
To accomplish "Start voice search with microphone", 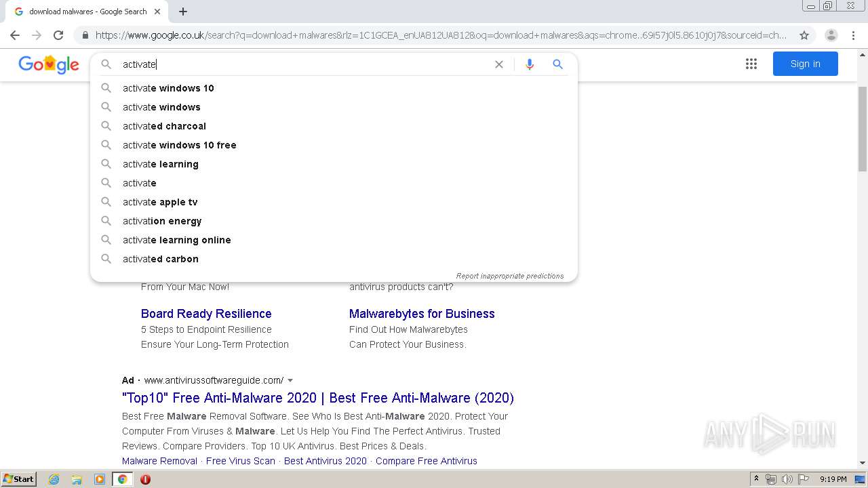I will click(x=530, y=64).
